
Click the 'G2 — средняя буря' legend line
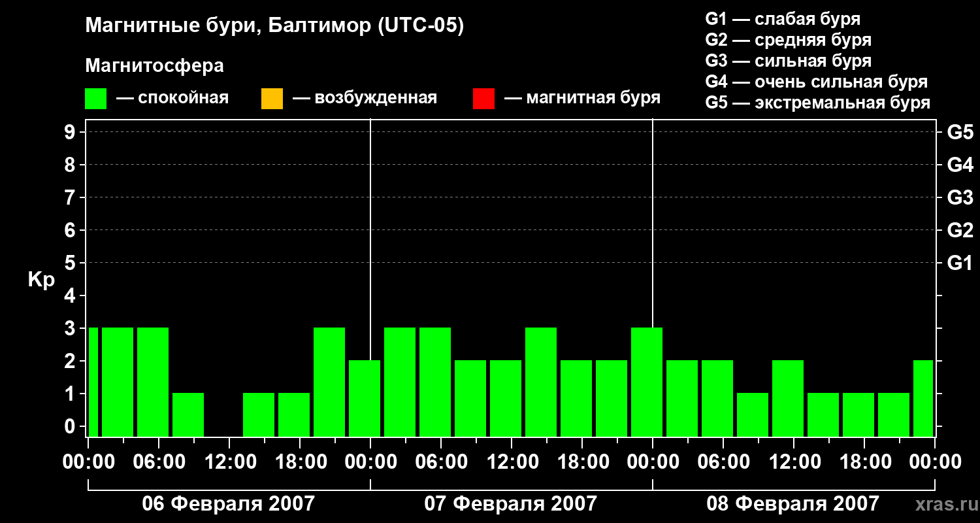coord(788,40)
